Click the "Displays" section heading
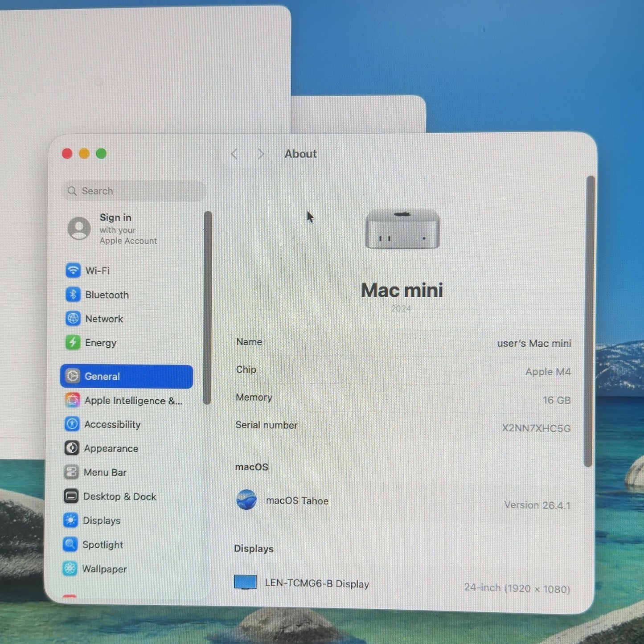644x644 pixels. (254, 549)
